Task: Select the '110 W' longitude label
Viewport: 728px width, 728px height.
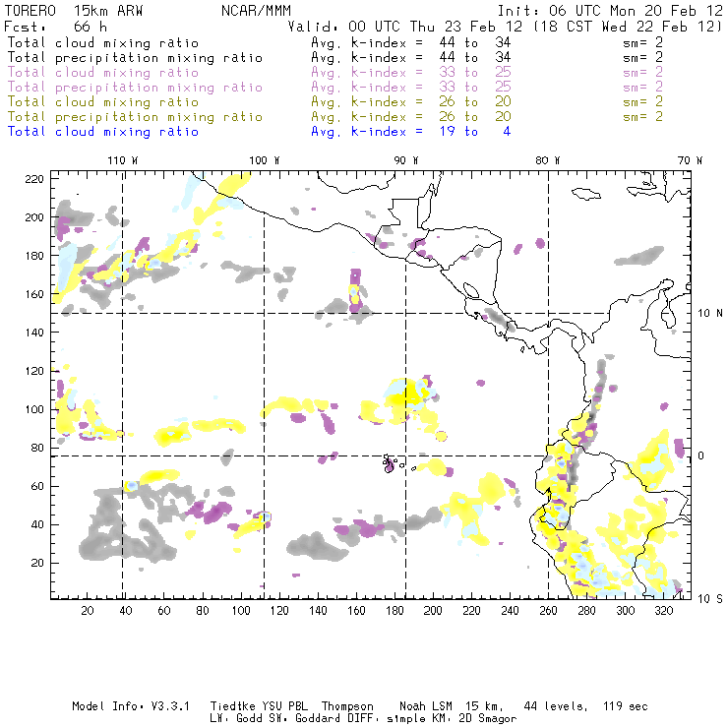Action: click(x=123, y=160)
